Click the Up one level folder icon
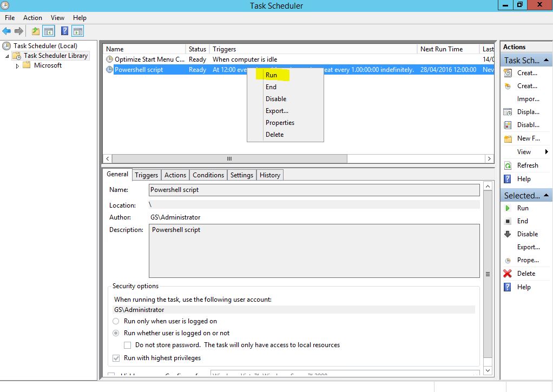553x392 pixels. point(36,31)
